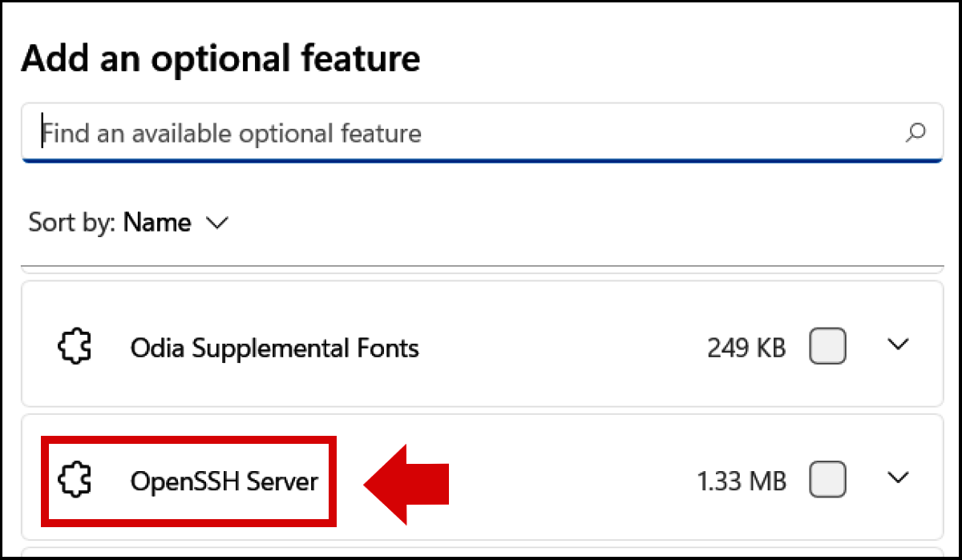The width and height of the screenshot is (962, 560).
Task: Click the search magnifier icon
Action: coord(915,133)
